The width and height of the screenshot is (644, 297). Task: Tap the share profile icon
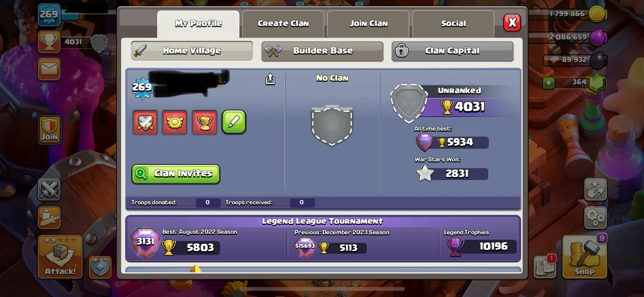[x=270, y=79]
